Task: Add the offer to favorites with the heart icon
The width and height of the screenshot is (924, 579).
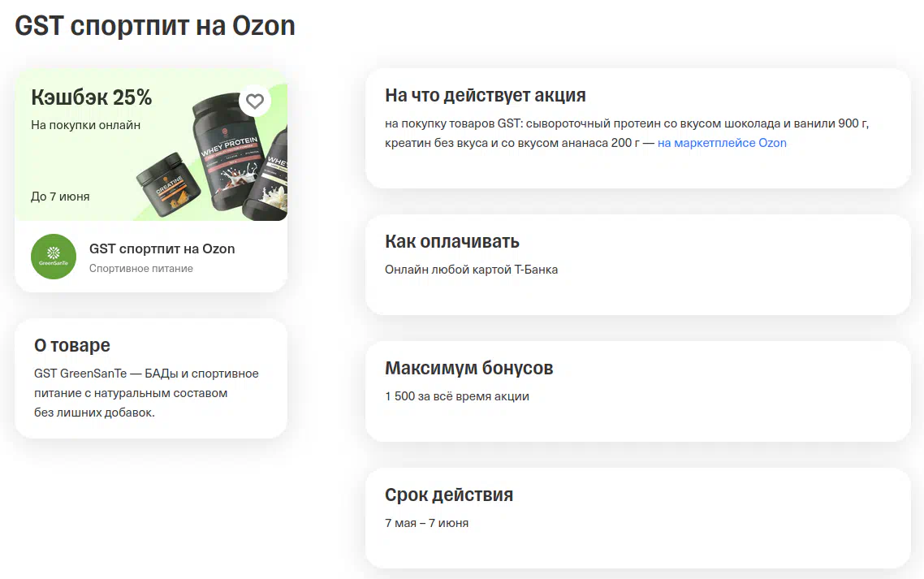Action: click(x=255, y=102)
